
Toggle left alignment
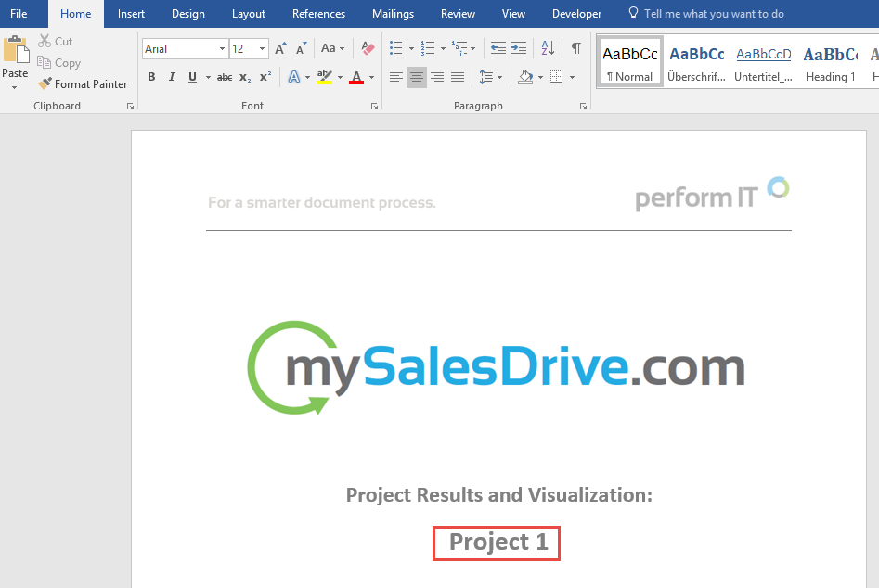coord(395,77)
